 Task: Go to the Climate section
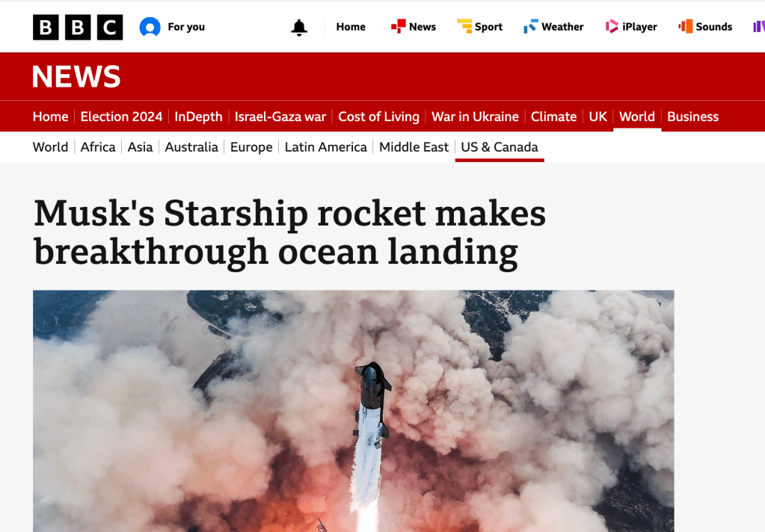click(x=554, y=117)
